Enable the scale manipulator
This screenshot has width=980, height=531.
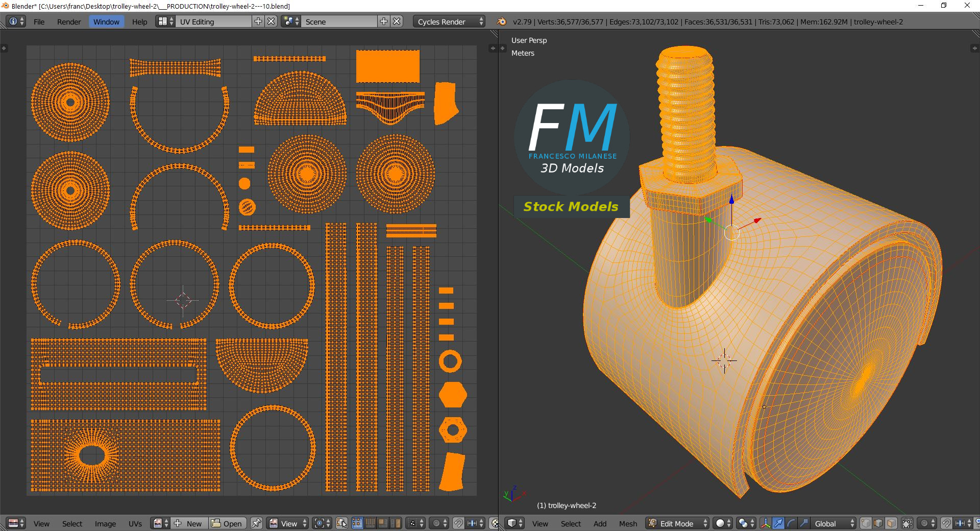pos(804,523)
